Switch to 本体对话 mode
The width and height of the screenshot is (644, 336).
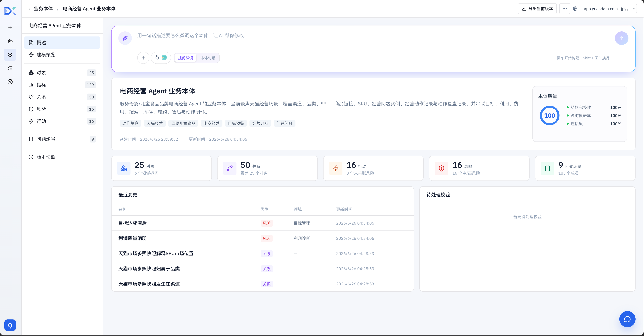pyautogui.click(x=208, y=58)
